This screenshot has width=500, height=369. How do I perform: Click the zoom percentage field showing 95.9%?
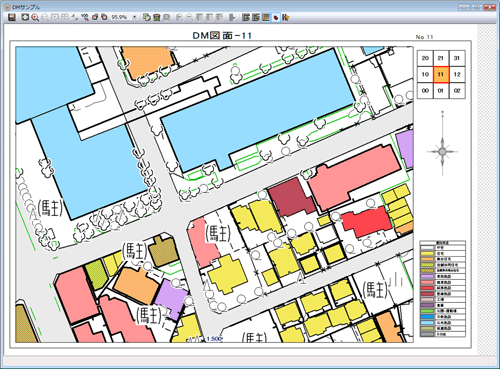[x=121, y=17]
